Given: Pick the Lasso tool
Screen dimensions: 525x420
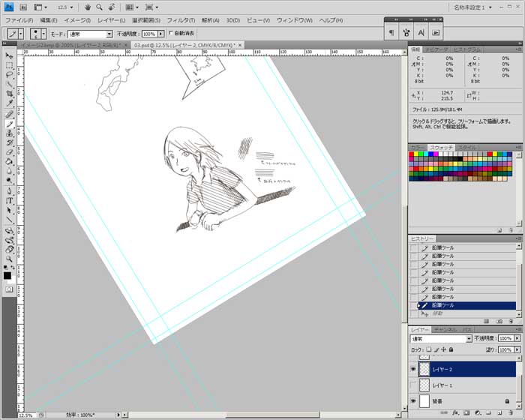Looking at the screenshot, I should point(9,75).
